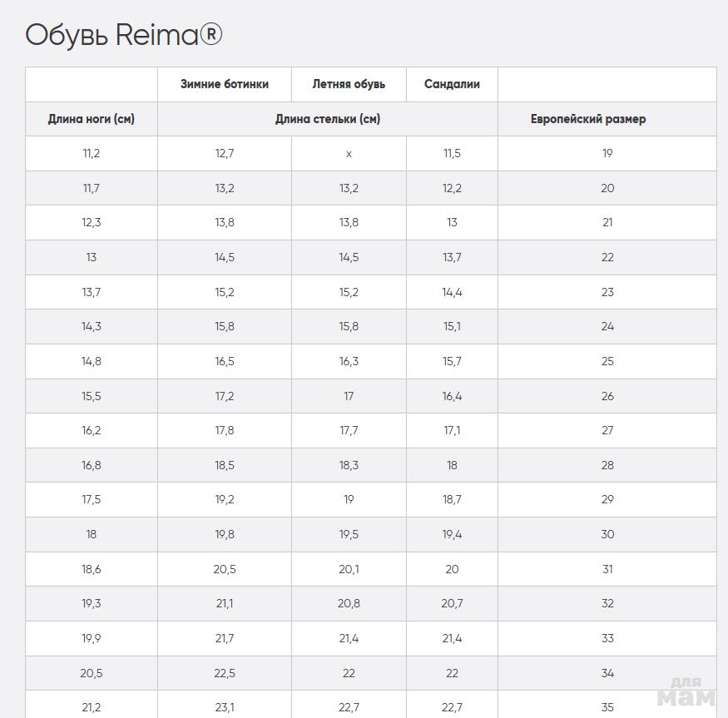Click the Зимние ботинки column header
Image resolution: width=728 pixels, height=718 pixels.
pos(224,84)
